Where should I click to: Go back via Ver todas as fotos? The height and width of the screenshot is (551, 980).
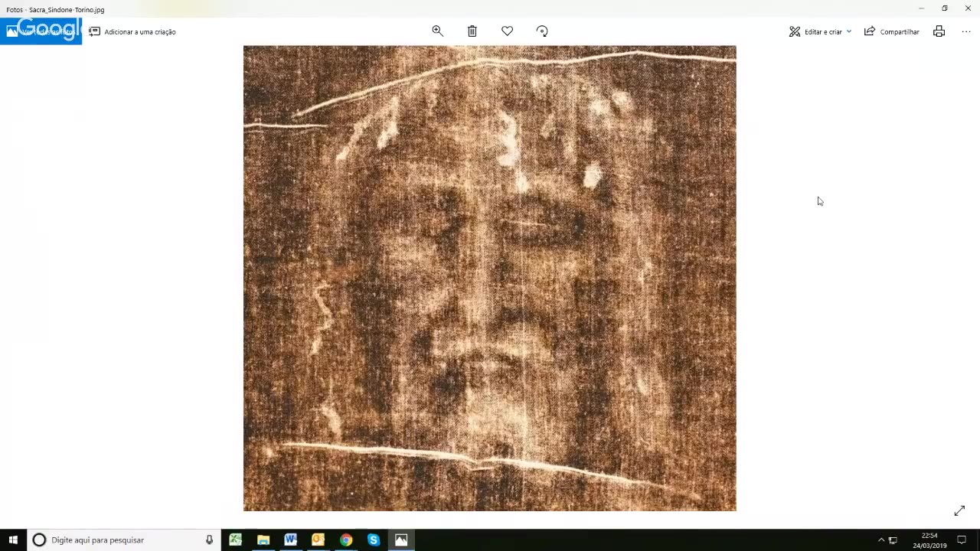[x=41, y=31]
